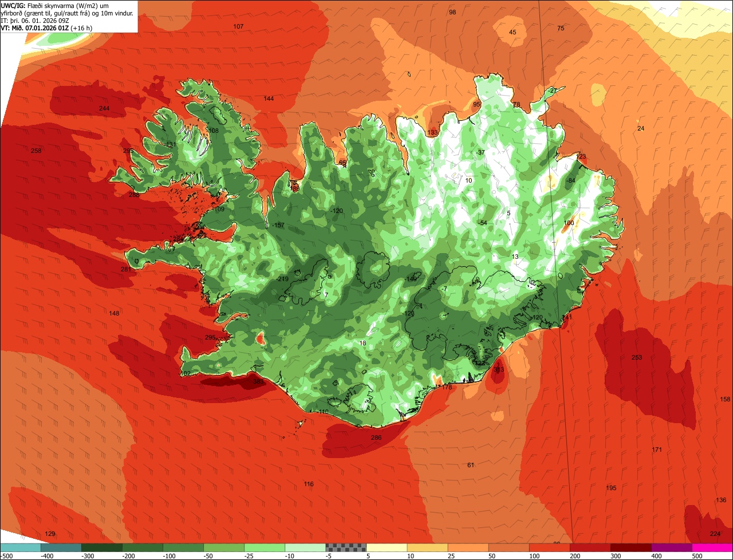Click the value 133 on the map
The image size is (733, 560).
[432, 133]
